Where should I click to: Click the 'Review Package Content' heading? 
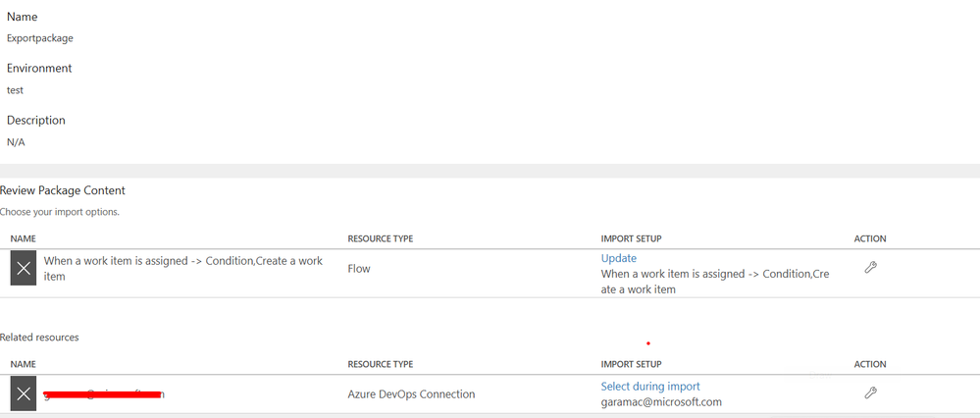pyautogui.click(x=63, y=190)
